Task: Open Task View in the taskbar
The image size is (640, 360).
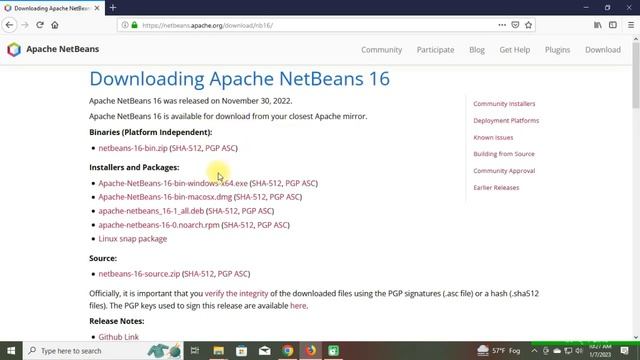Action: 195,351
